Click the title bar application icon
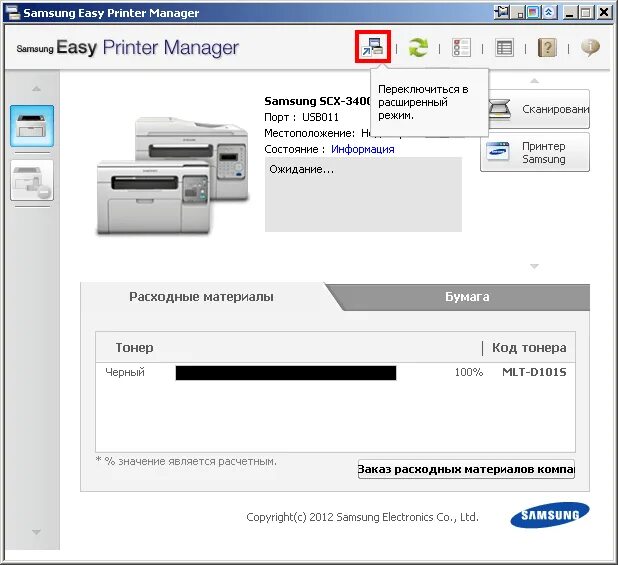Image resolution: width=618 pixels, height=565 pixels. tap(12, 13)
